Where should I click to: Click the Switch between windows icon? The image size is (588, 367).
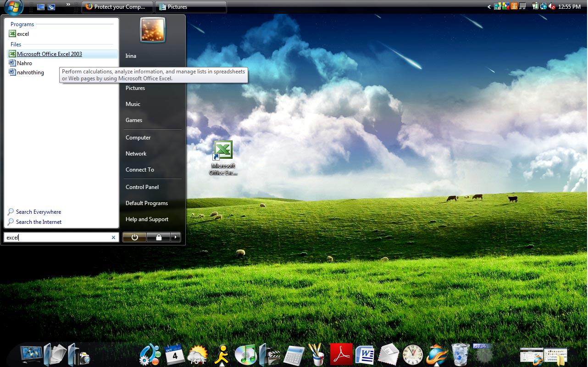(x=51, y=7)
